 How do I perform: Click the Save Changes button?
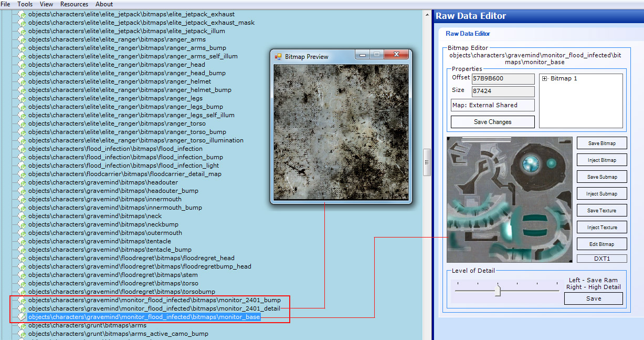tap(492, 122)
